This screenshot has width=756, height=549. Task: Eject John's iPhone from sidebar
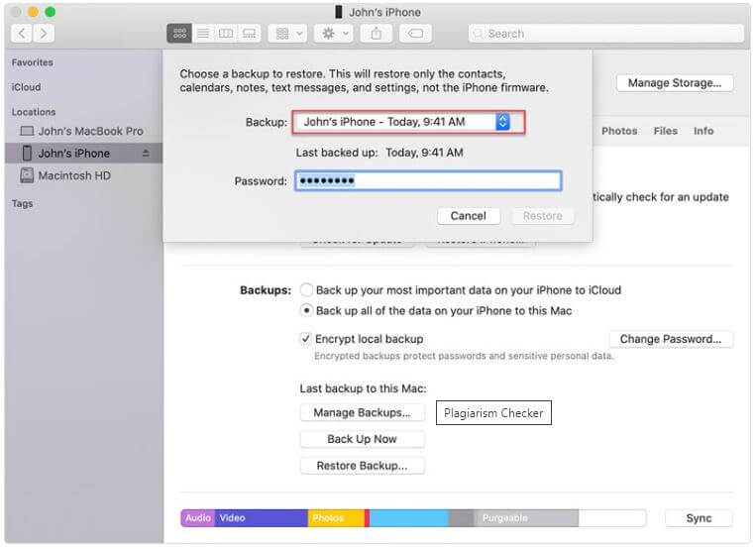coord(146,154)
